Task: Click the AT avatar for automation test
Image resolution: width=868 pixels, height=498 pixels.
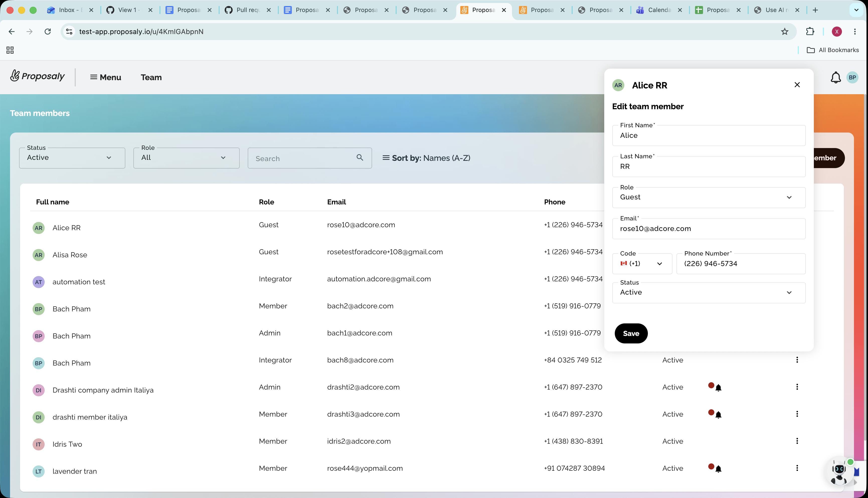Action: (x=39, y=282)
